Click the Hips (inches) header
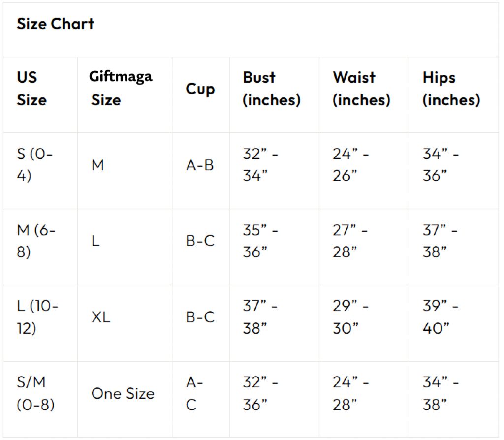This screenshot has height=440, width=504. [451, 89]
